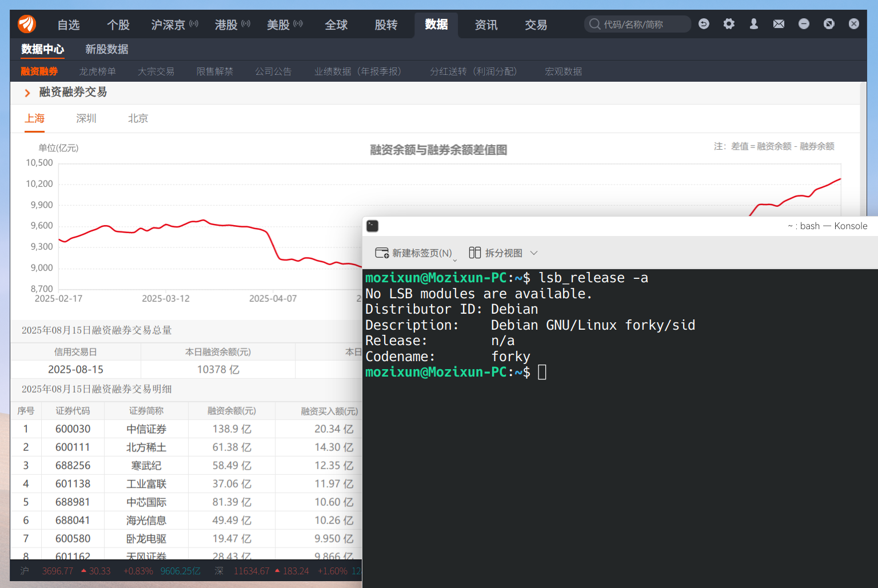878x588 pixels.
Task: Open 业绩数据（年报季报） section
Action: point(360,71)
